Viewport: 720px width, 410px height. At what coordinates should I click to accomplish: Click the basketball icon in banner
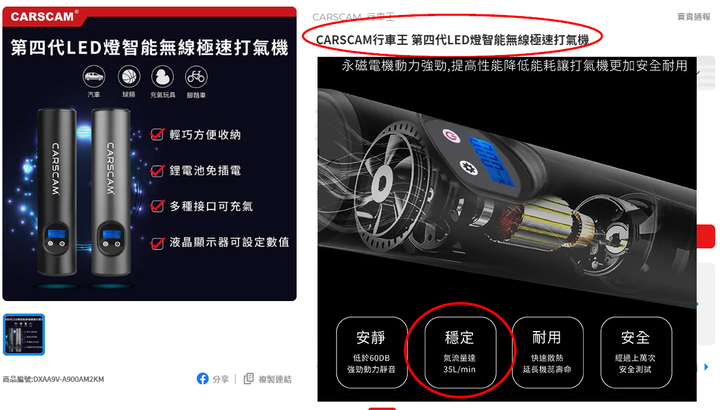(x=129, y=77)
